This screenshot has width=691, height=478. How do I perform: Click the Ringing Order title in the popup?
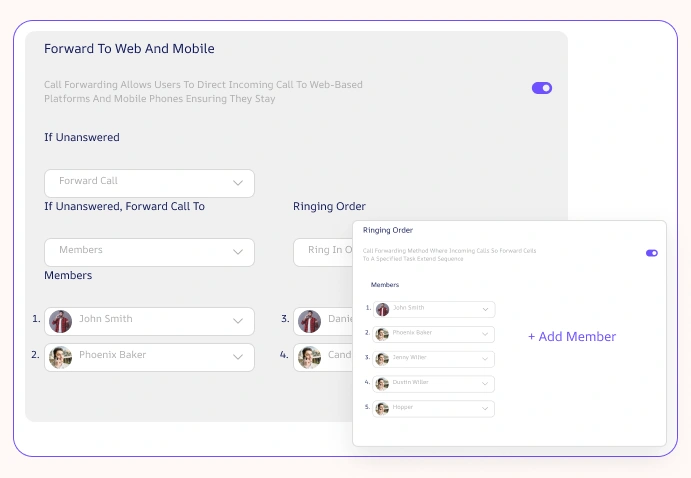(x=388, y=230)
